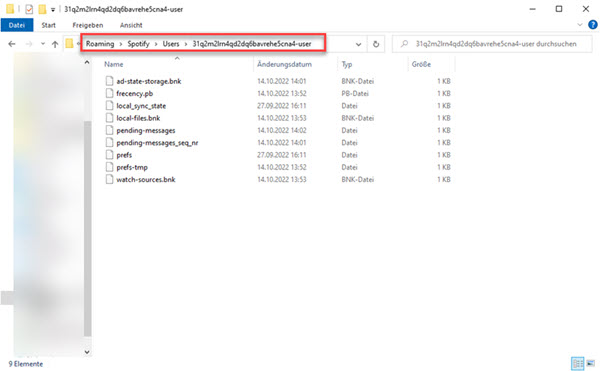This screenshot has height=371, width=600.
Task: Click Roaming in the address path
Action: click(x=100, y=44)
